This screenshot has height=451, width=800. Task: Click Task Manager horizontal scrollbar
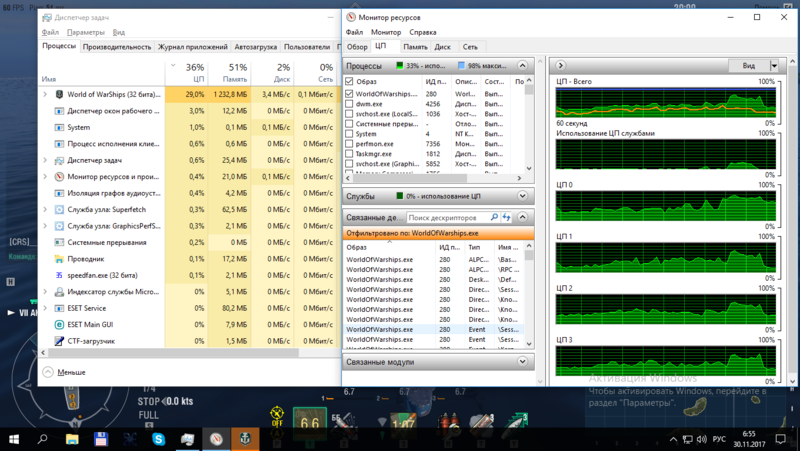click(173, 353)
